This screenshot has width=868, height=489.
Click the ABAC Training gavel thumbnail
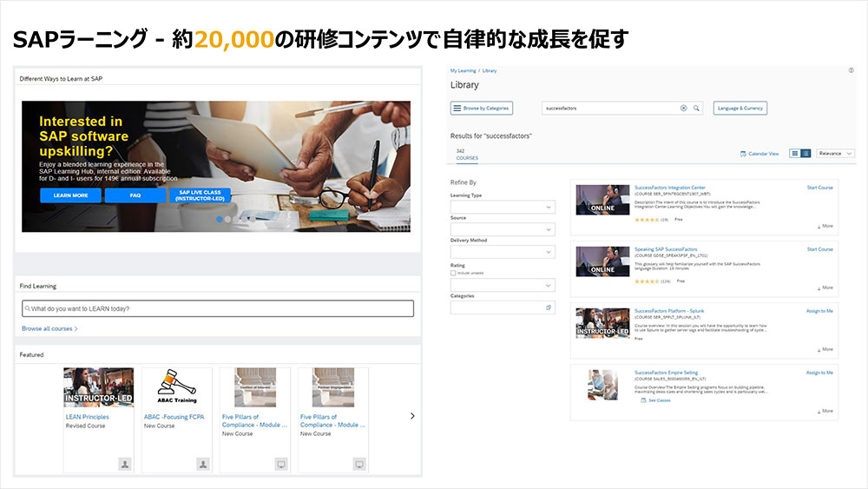(176, 387)
